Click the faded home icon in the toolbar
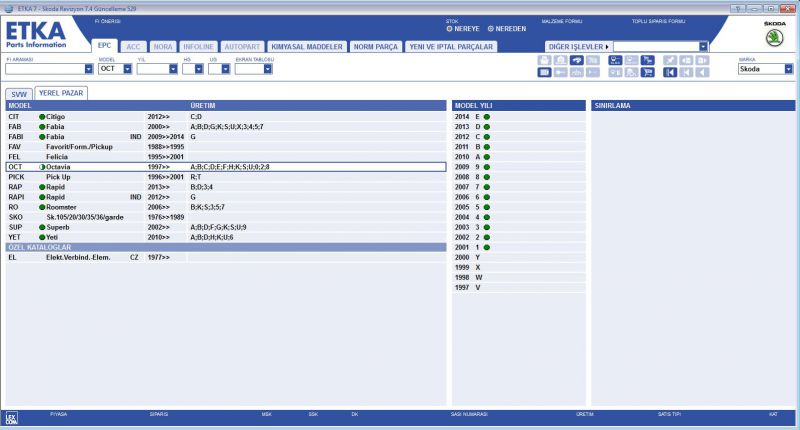800x430 pixels. tap(561, 60)
